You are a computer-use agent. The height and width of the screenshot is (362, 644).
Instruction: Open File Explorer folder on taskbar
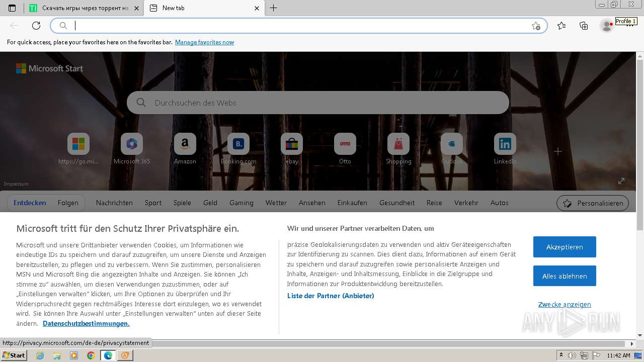[x=57, y=355]
